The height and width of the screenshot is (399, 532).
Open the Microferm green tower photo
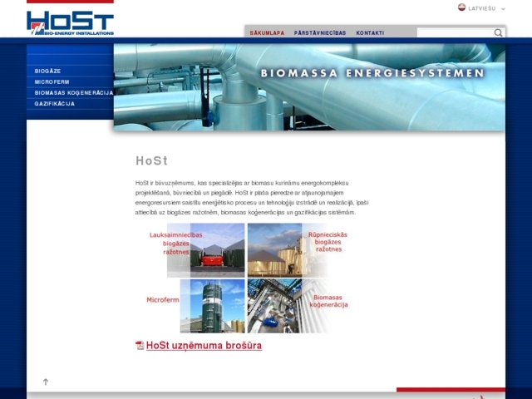pyautogui.click(x=217, y=306)
